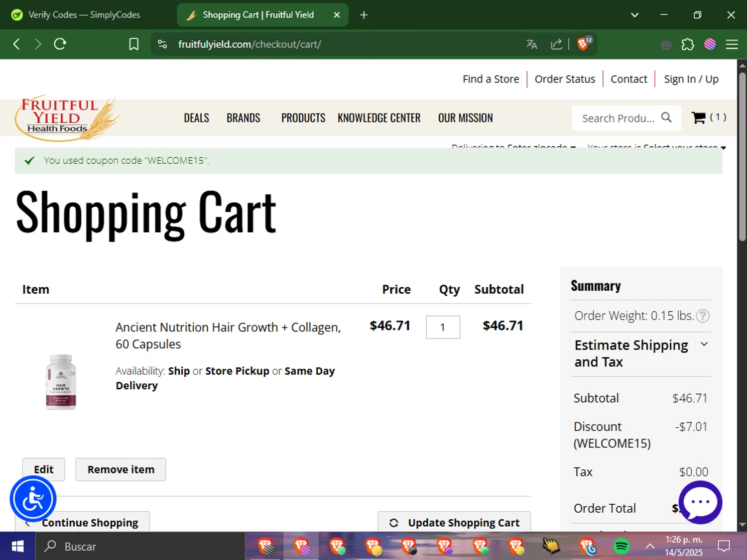Image resolution: width=747 pixels, height=560 pixels.
Task: Open the live chat bubble
Action: click(x=700, y=502)
